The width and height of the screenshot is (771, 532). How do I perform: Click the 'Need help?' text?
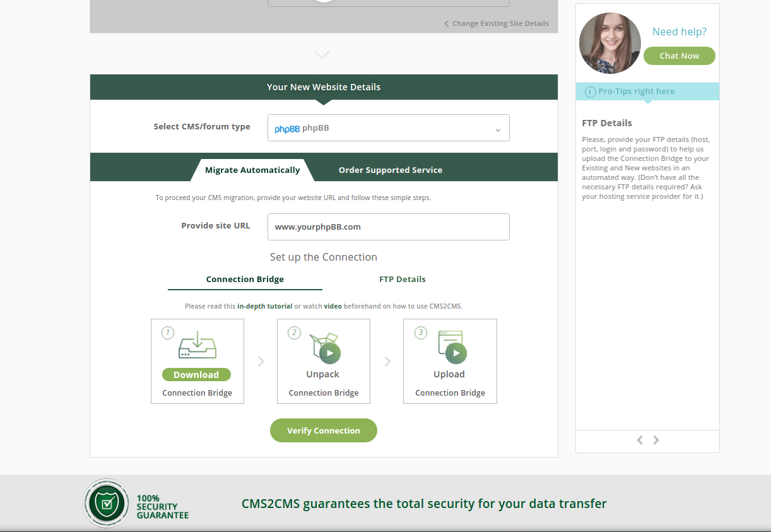coord(680,32)
